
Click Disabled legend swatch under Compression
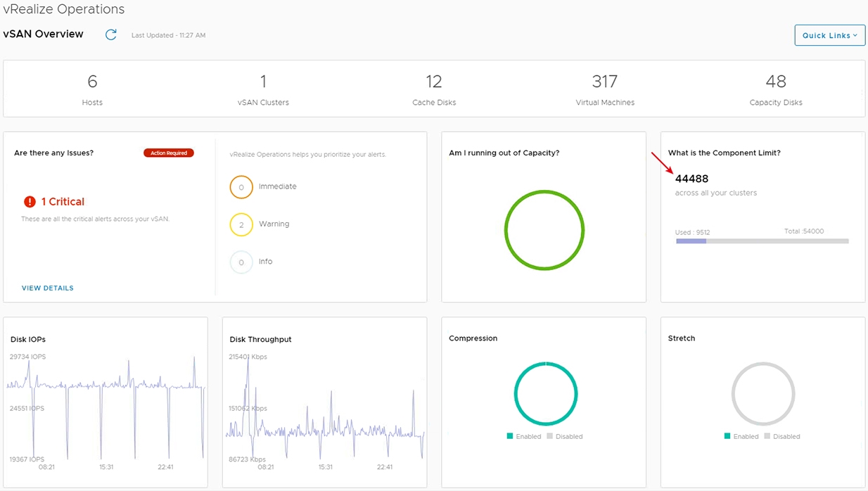[550, 436]
